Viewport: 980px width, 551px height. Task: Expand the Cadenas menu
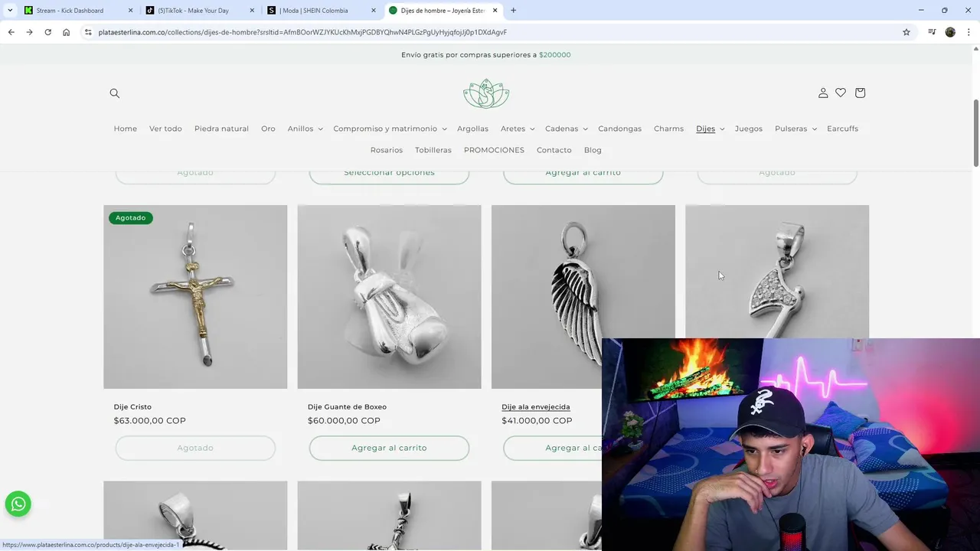pyautogui.click(x=567, y=129)
